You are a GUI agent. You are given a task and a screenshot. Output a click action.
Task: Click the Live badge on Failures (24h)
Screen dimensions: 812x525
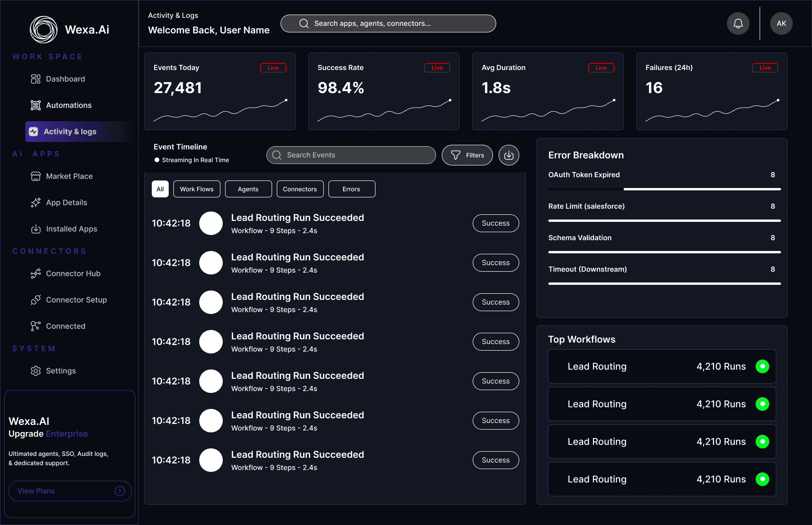coord(765,68)
